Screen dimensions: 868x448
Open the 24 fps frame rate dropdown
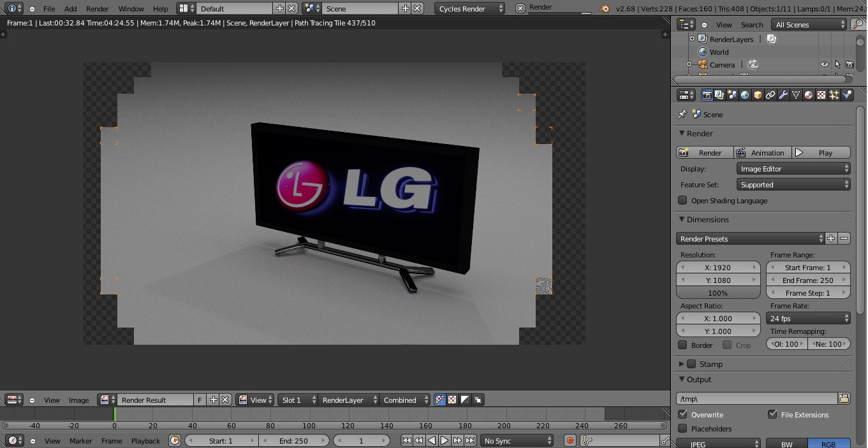[x=808, y=319]
